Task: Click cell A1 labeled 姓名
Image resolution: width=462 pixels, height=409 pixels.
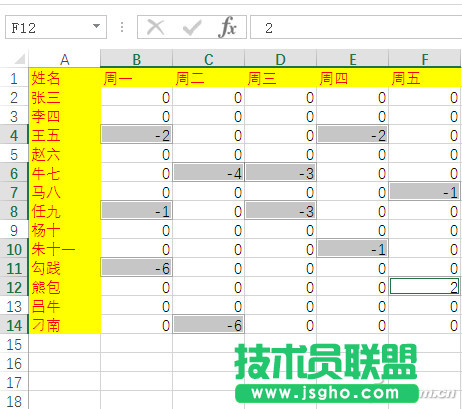Action: [x=65, y=78]
